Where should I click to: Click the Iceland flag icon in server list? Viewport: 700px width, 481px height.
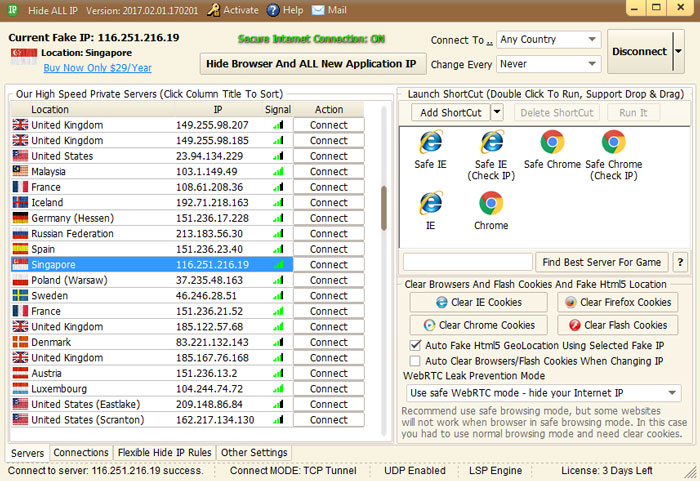click(x=20, y=202)
